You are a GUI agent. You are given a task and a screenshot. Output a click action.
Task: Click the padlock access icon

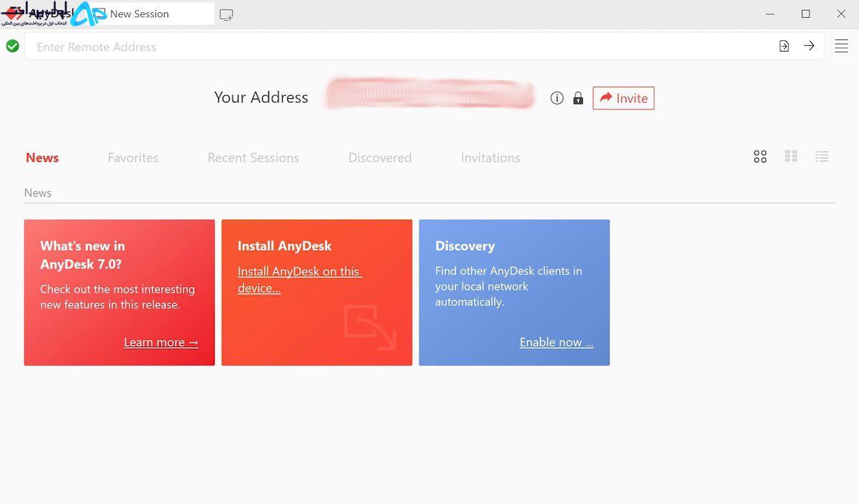578,98
